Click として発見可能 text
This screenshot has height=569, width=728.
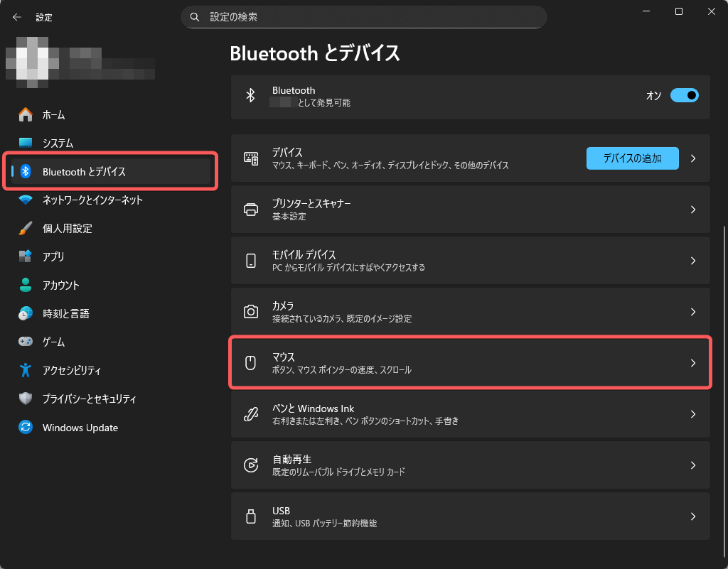(323, 102)
